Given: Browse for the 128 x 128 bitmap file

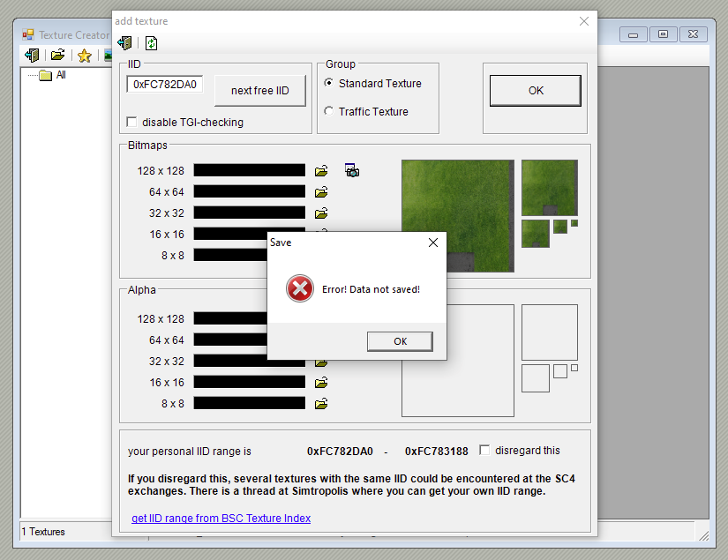Looking at the screenshot, I should pos(321,171).
